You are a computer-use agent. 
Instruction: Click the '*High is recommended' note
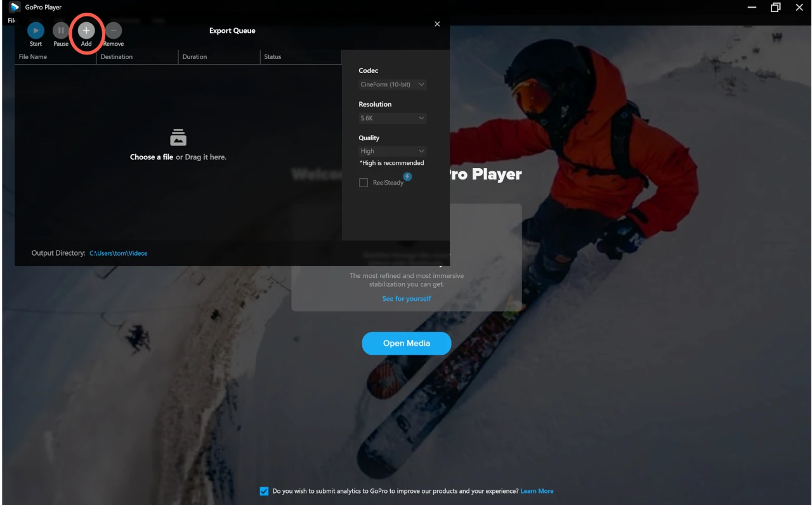click(x=392, y=163)
